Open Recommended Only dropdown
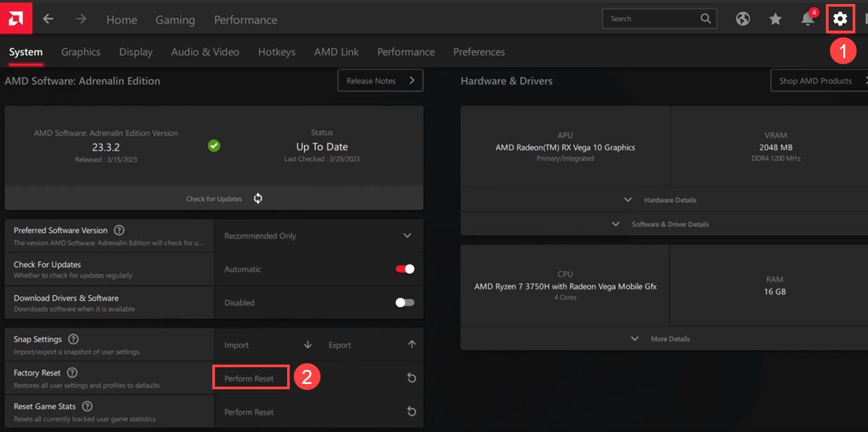The image size is (868, 432). click(x=318, y=236)
